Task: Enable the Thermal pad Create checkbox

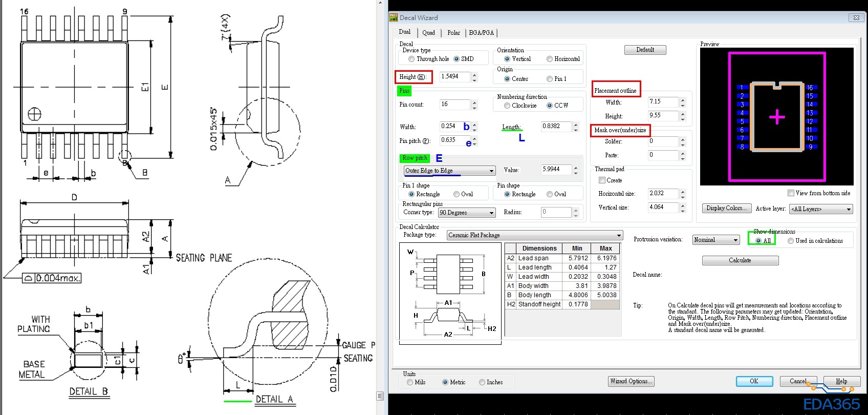Action: coord(602,180)
